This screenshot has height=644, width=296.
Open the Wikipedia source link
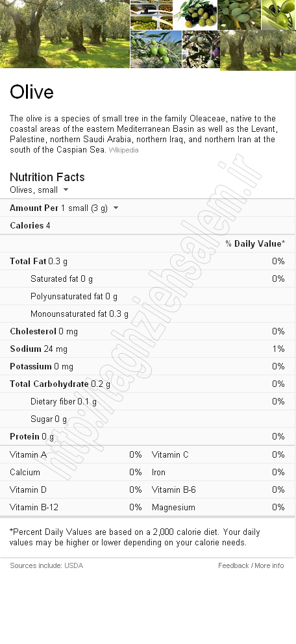[123, 150]
